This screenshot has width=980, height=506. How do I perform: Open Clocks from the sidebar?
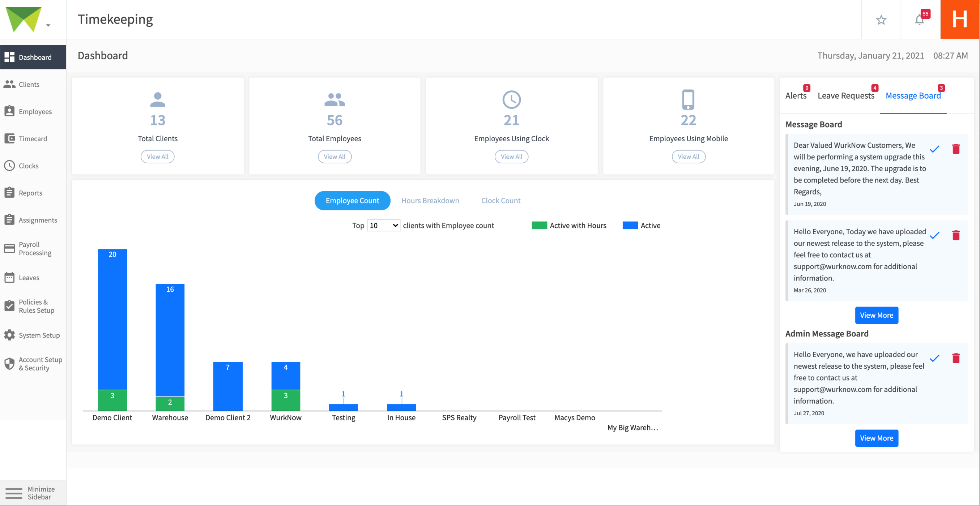pos(29,166)
